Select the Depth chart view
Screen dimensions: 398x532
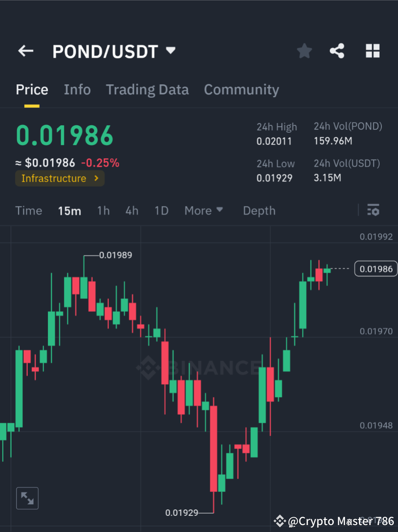(x=259, y=210)
